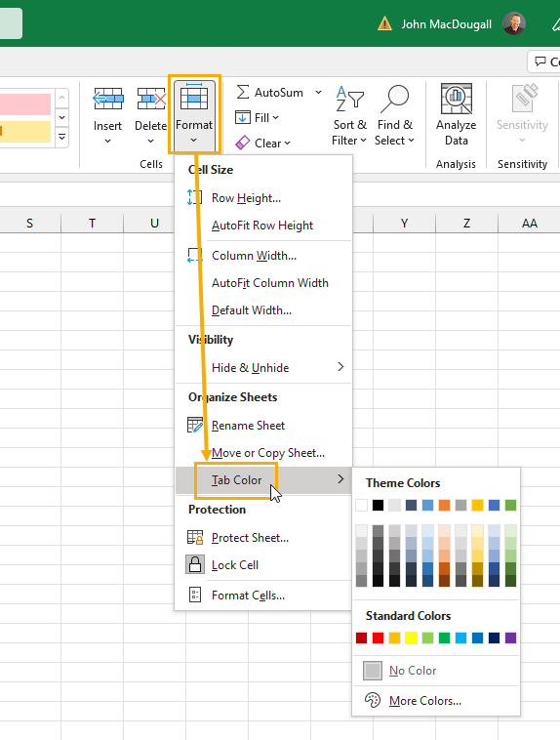Click the Delete cells icon

click(x=151, y=100)
